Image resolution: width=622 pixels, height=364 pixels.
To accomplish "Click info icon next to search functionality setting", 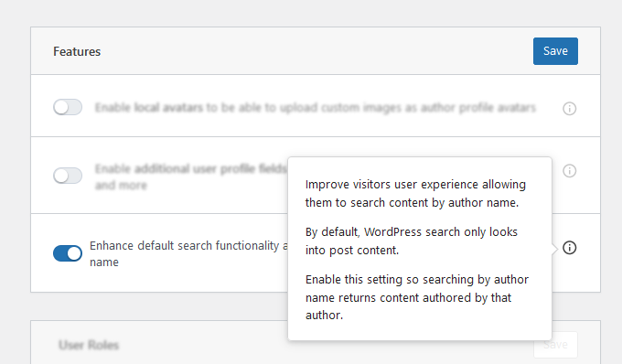I will pos(569,248).
